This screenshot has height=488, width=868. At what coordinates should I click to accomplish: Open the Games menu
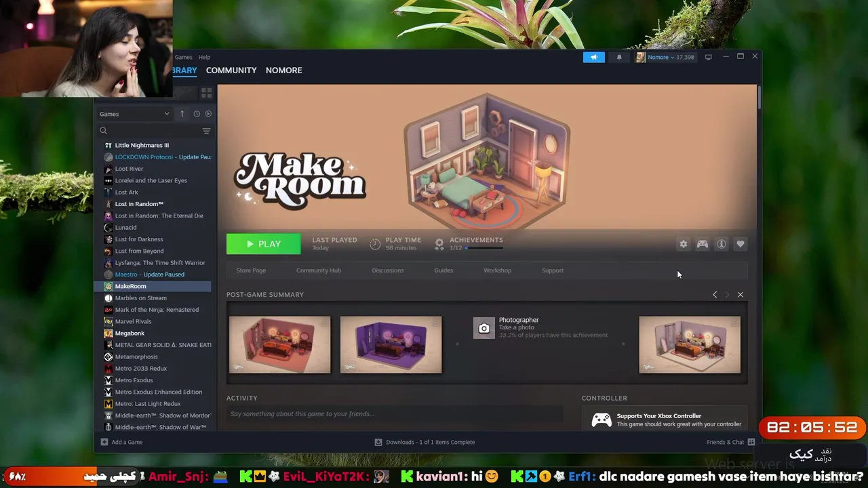tap(183, 57)
